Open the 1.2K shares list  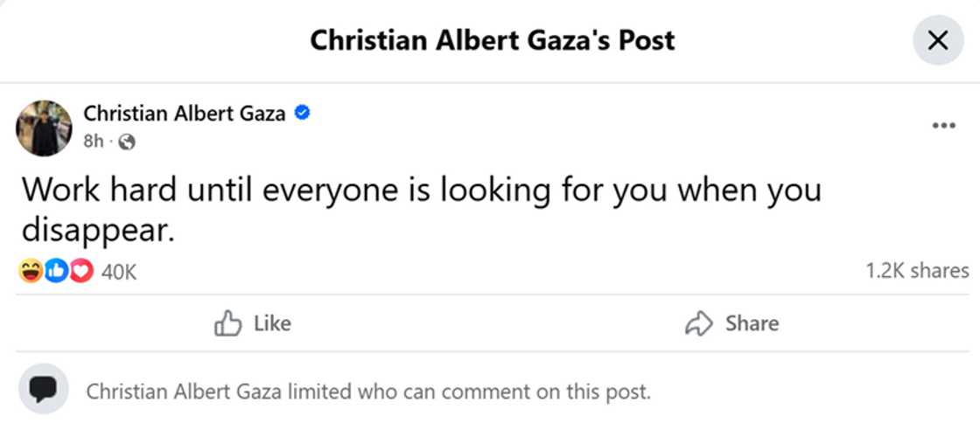(917, 271)
